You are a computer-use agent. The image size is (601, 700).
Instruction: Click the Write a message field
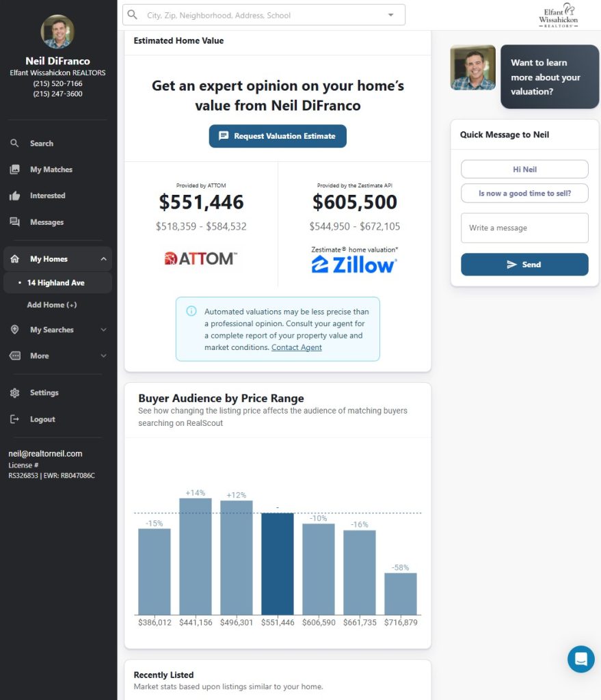tap(524, 228)
